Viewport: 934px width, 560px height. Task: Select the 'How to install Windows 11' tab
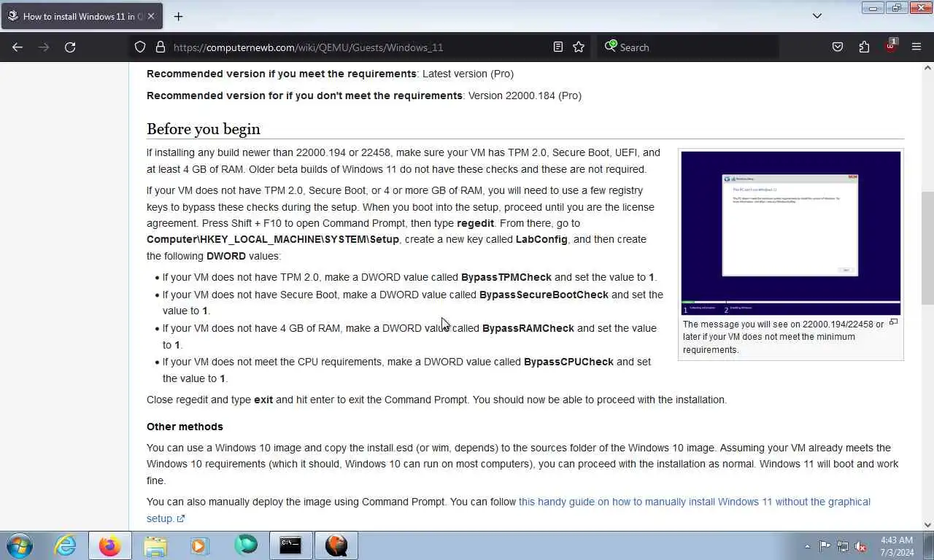pyautogui.click(x=82, y=16)
